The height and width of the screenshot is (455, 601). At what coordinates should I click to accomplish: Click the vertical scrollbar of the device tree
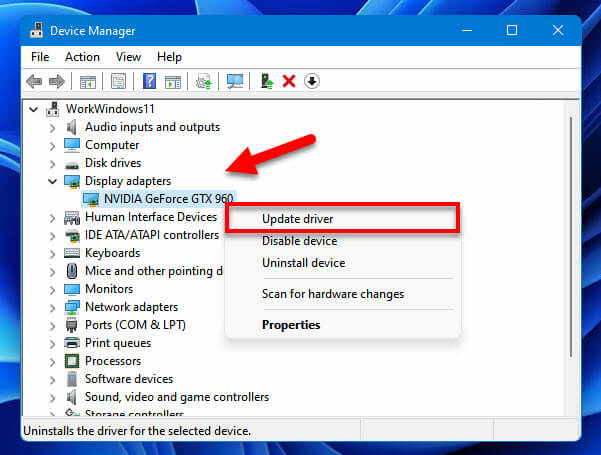(x=571, y=238)
